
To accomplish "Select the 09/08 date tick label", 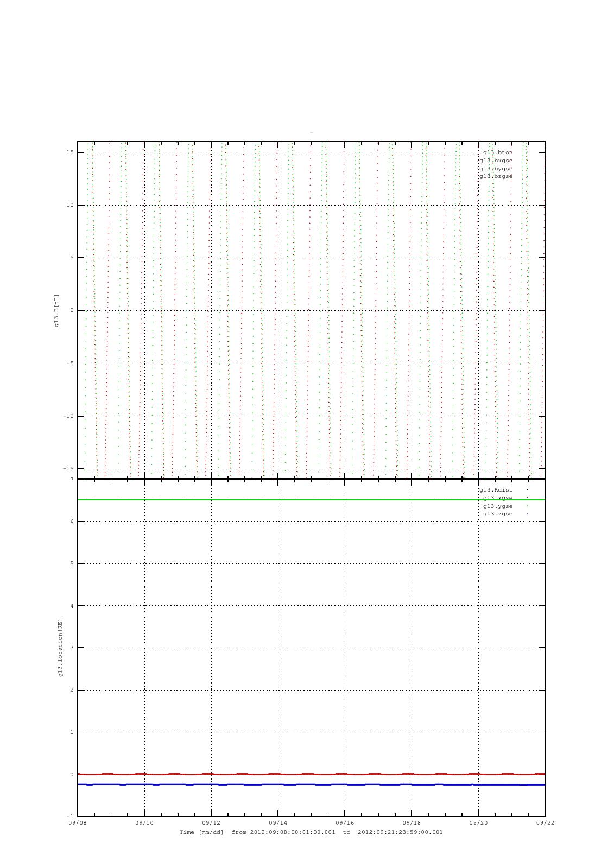I will (x=77, y=822).
